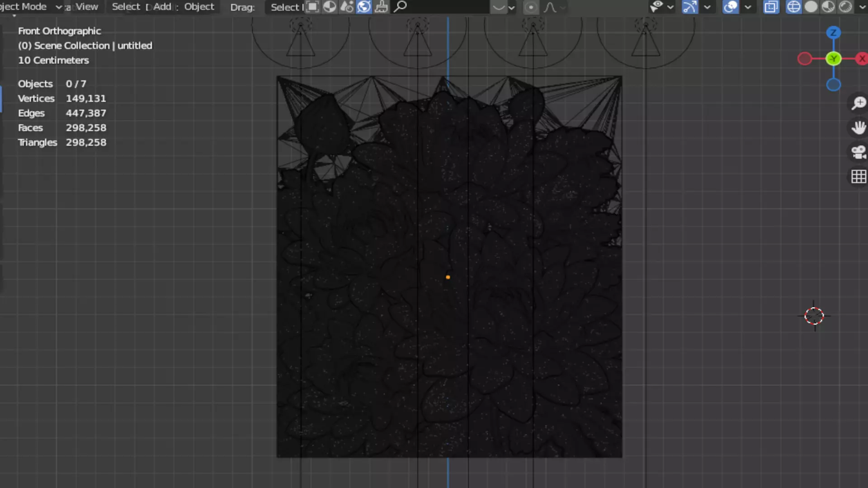
Task: Open the View menu
Action: click(86, 7)
